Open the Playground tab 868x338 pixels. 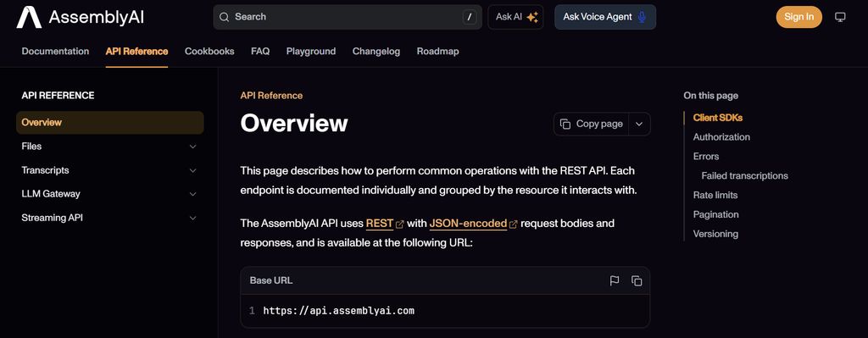(311, 52)
